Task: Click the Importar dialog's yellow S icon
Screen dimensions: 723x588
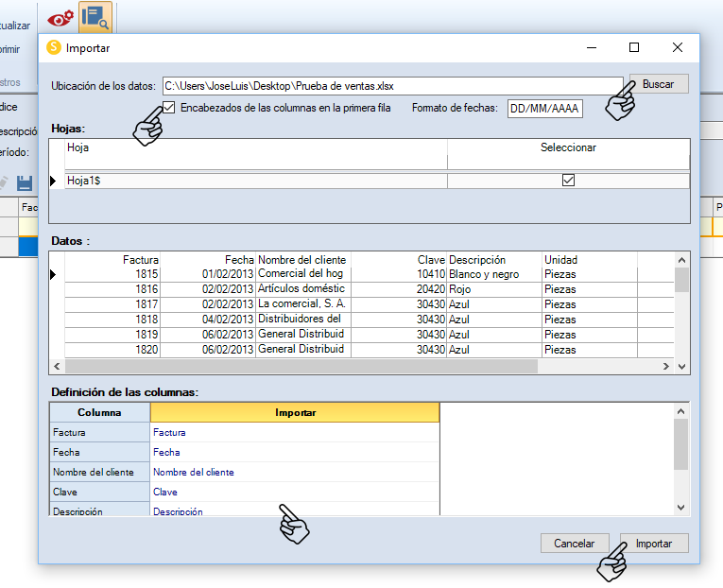Action: coord(54,47)
